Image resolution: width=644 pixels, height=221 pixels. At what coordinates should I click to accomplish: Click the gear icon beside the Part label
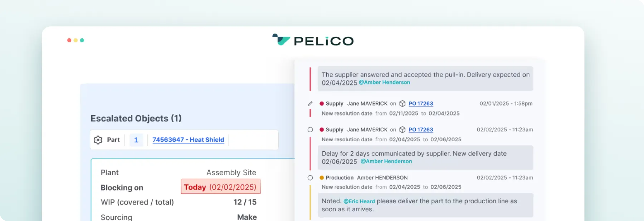point(97,140)
